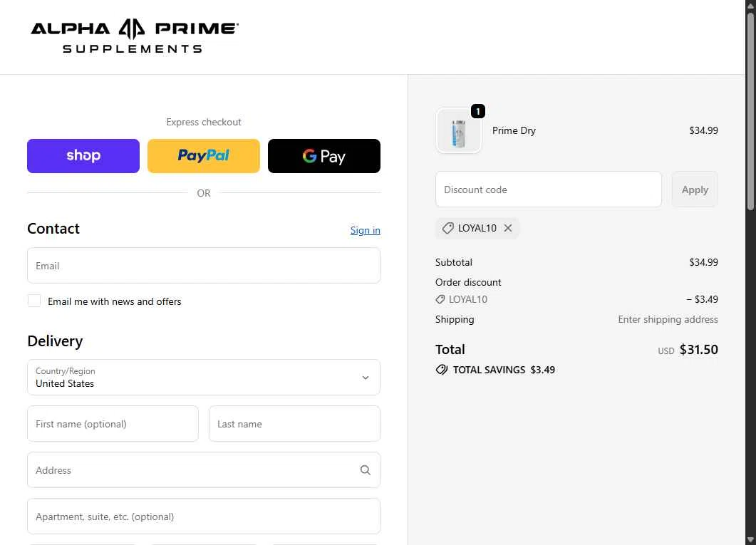Open the Sign in link
Image resolution: width=756 pixels, height=545 pixels.
tap(365, 230)
